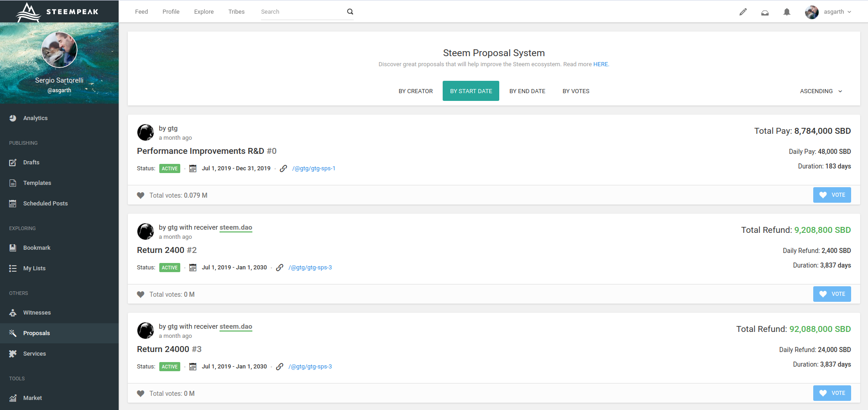
Task: Click the Analytics pie chart icon
Action: 13,118
